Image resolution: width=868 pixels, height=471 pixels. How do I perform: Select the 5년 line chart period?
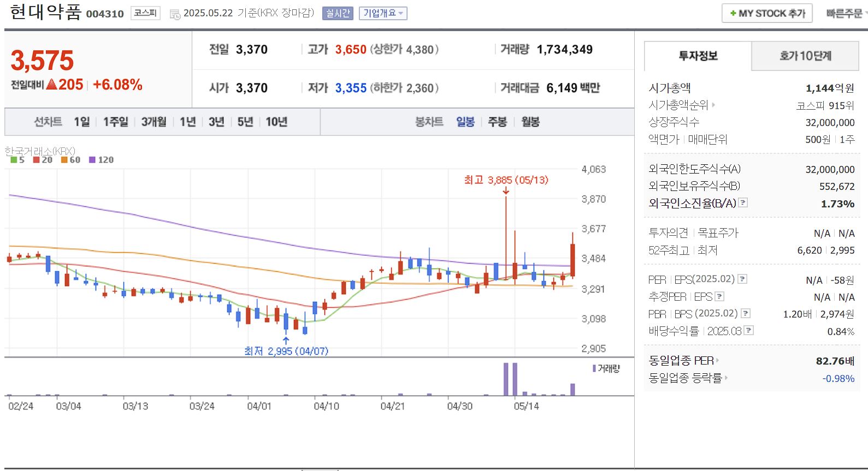pyautogui.click(x=245, y=122)
